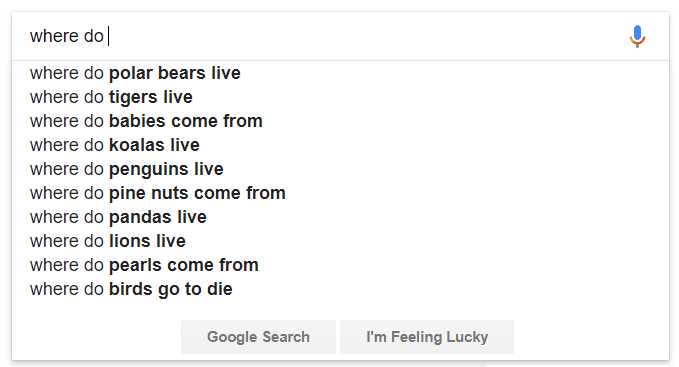The height and width of the screenshot is (367, 679).
Task: Try your luck with I'm Feeling Lucky
Action: [x=427, y=337]
